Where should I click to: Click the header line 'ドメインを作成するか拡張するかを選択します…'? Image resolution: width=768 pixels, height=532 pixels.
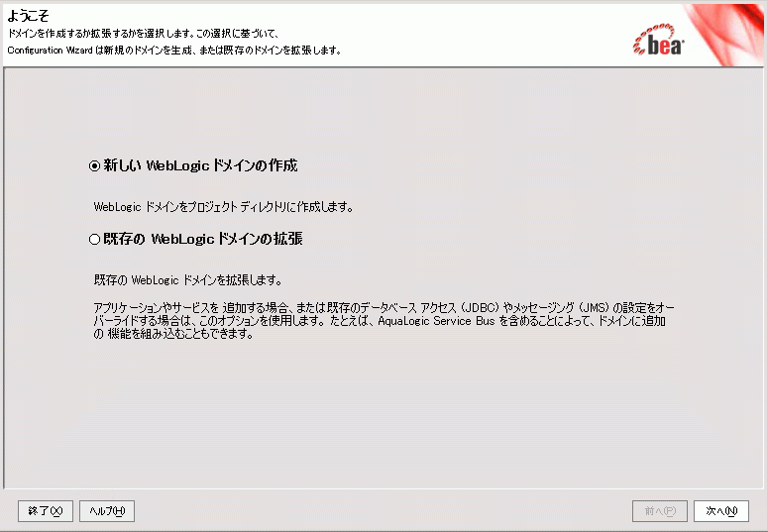144,34
